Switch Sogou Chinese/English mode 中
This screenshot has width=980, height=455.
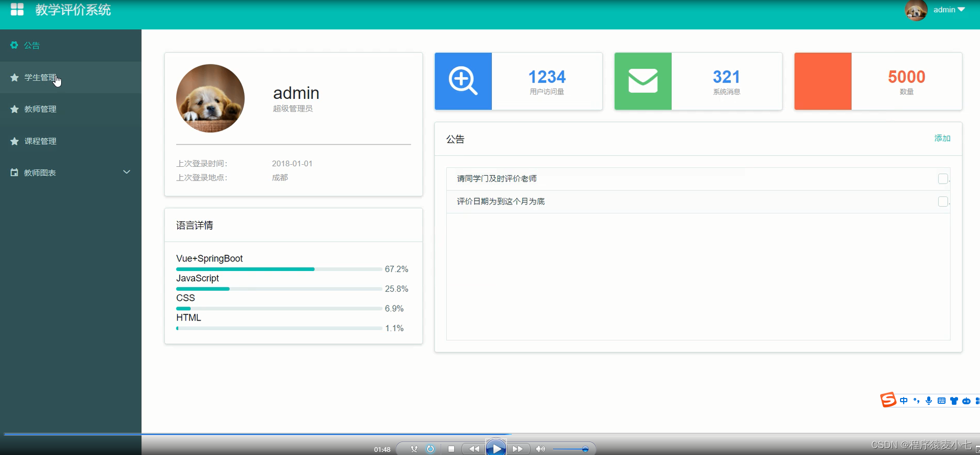click(904, 401)
